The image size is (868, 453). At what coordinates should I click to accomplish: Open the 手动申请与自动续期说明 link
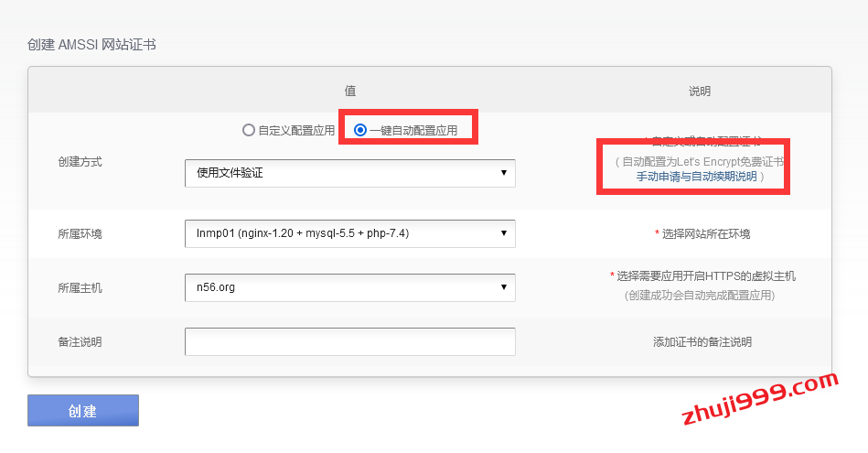coord(697,177)
